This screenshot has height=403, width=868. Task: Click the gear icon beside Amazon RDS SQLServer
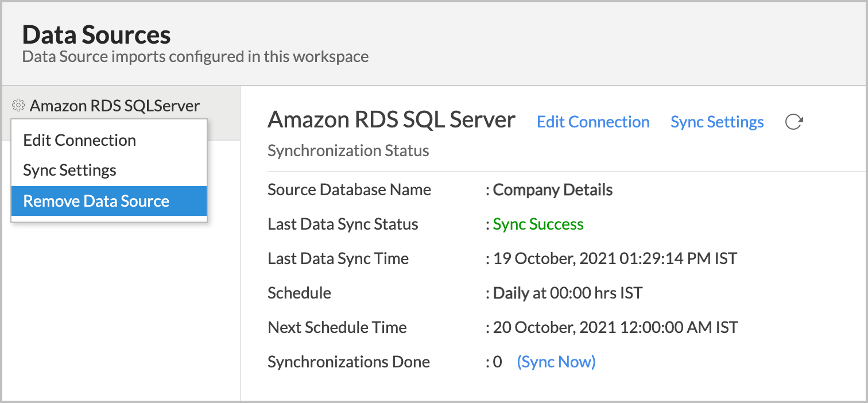pyautogui.click(x=18, y=106)
